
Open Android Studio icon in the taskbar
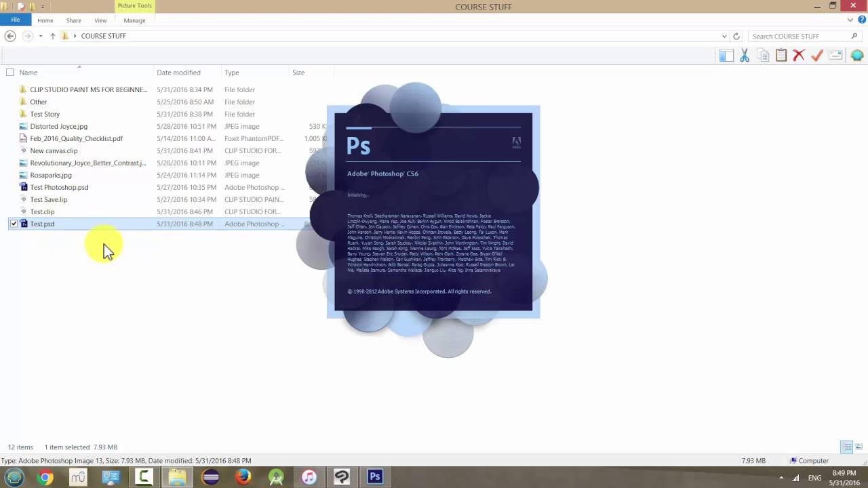point(276,477)
